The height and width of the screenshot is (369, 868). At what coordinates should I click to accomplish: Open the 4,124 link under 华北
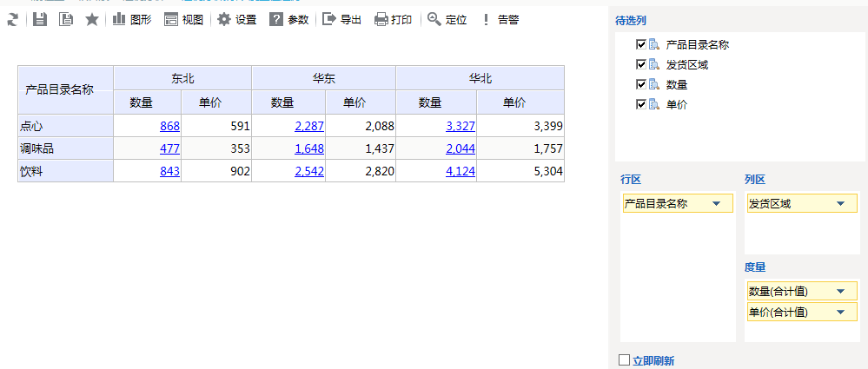pyautogui.click(x=461, y=172)
